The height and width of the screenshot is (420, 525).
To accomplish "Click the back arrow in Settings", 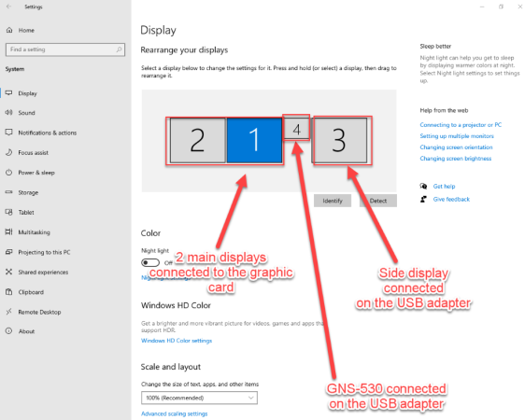I will 9,7.
